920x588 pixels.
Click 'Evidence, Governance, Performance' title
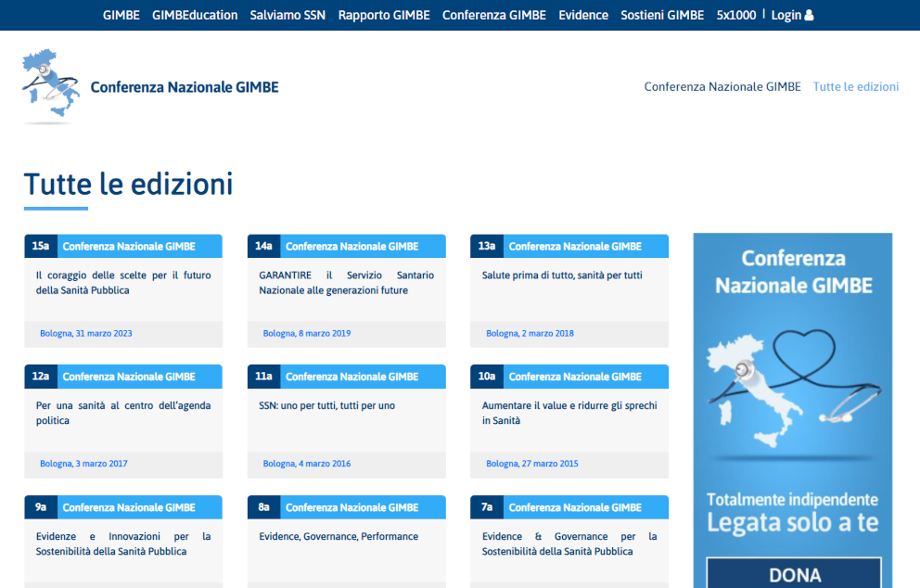pos(339,536)
